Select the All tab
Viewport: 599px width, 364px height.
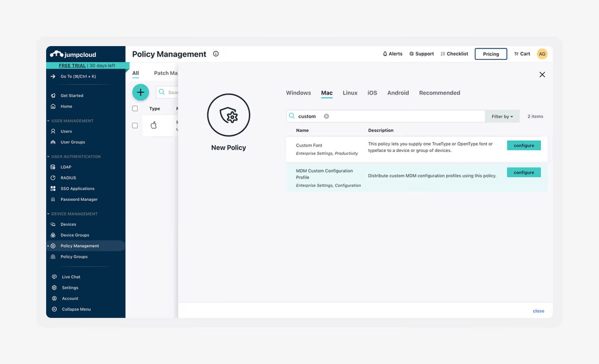[x=136, y=73]
